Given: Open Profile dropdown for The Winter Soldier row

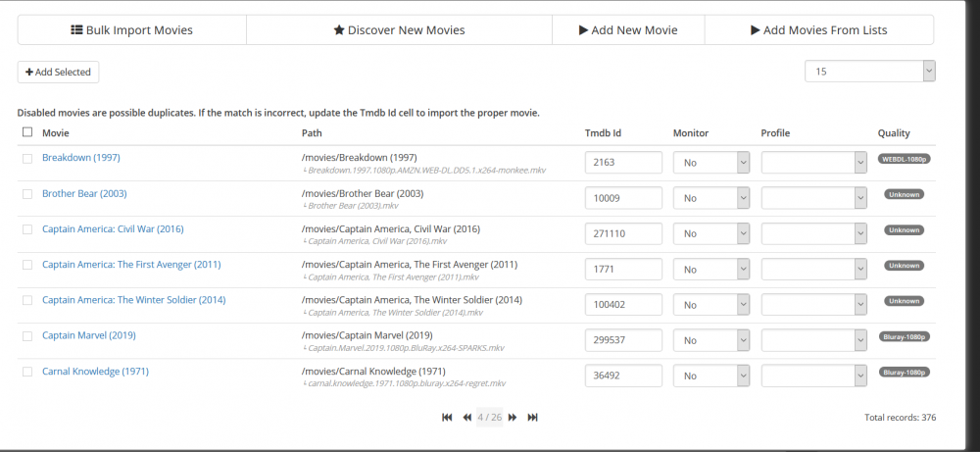Looking at the screenshot, I should pyautogui.click(x=813, y=305).
